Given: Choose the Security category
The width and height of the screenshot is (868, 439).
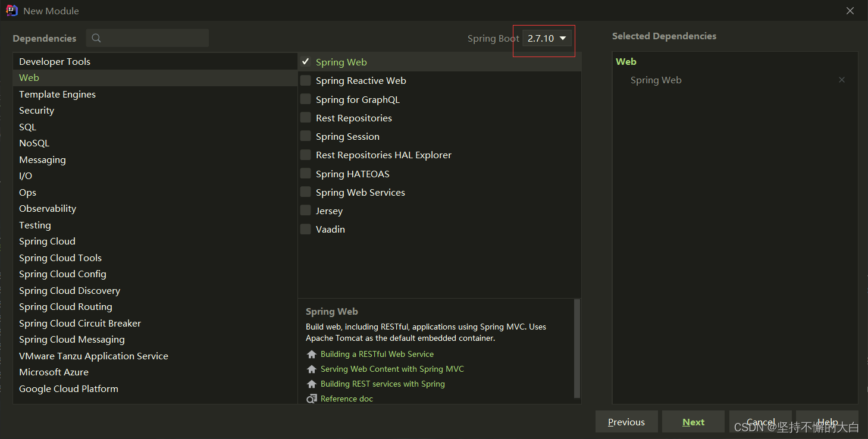Looking at the screenshot, I should [x=155, y=111].
